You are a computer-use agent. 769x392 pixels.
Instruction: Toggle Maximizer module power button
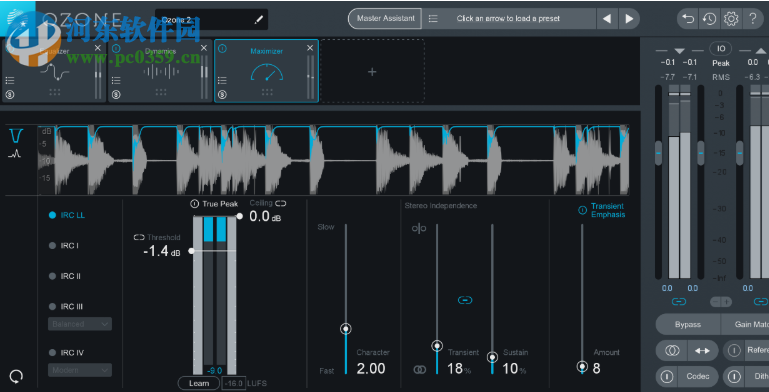click(x=222, y=49)
